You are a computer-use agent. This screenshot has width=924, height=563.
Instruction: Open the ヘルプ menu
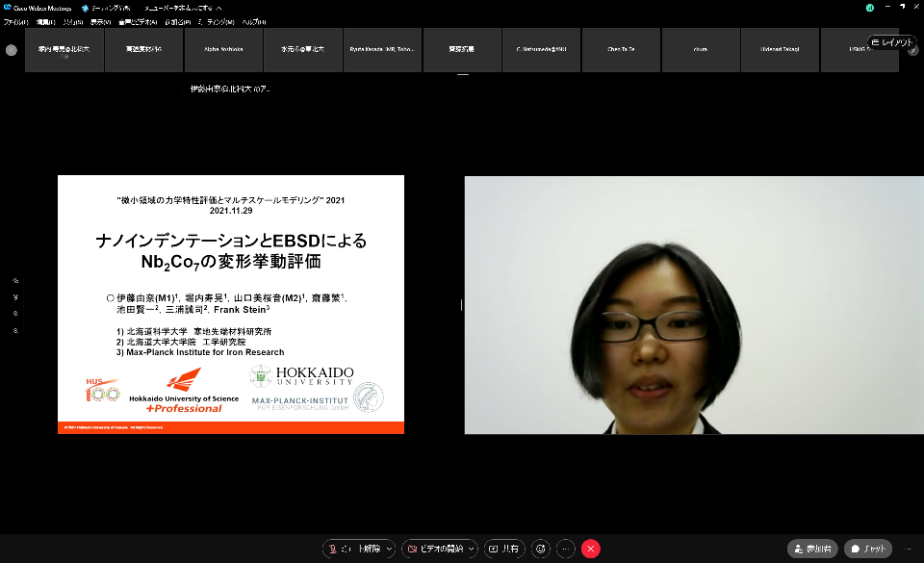tap(254, 21)
